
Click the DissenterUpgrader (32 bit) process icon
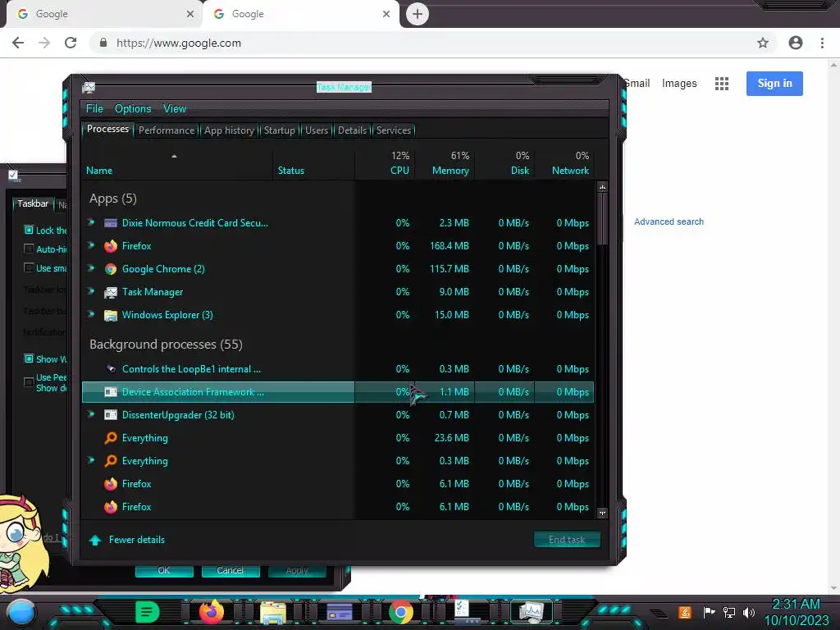[x=111, y=414]
